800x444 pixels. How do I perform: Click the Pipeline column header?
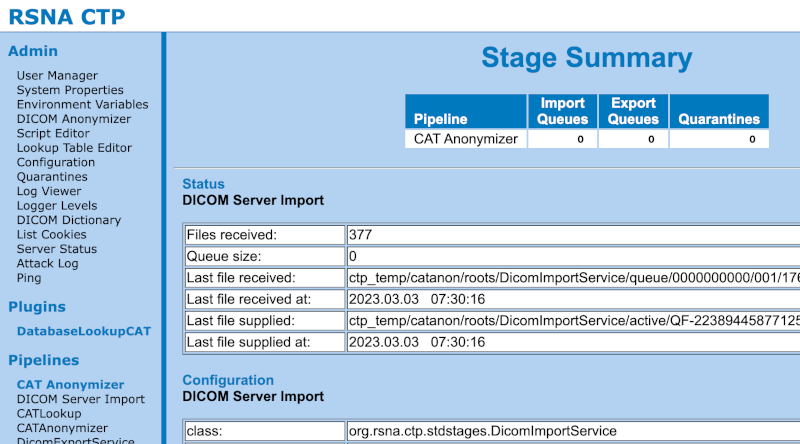point(466,111)
